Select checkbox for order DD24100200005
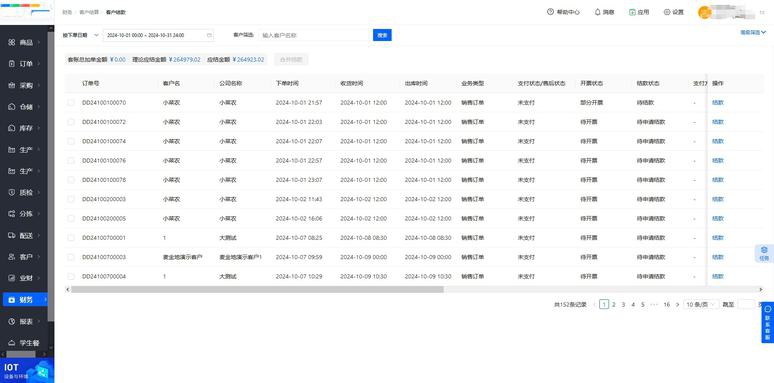Image resolution: width=774 pixels, height=383 pixels. click(71, 218)
